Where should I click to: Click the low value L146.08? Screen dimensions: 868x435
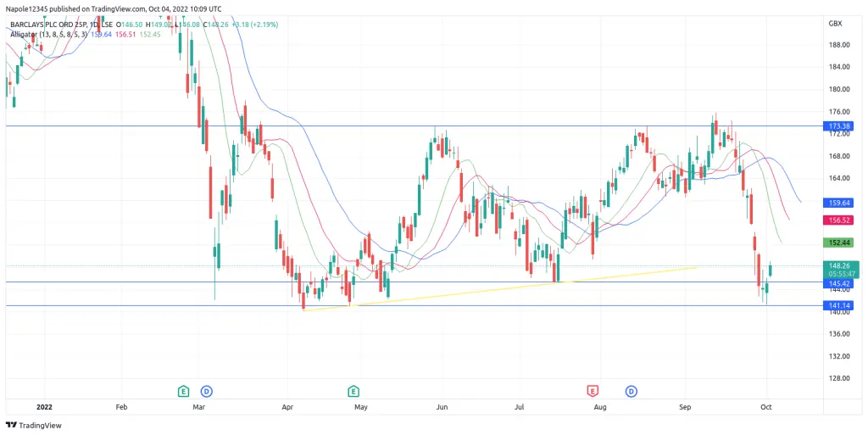point(187,25)
